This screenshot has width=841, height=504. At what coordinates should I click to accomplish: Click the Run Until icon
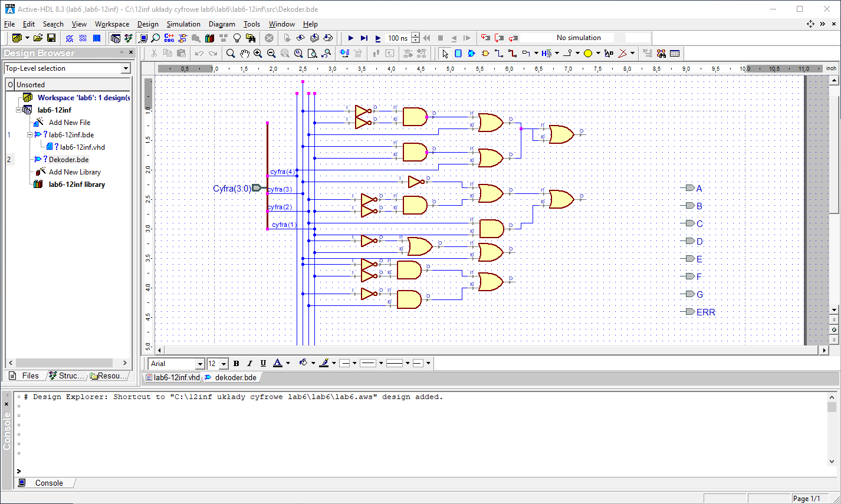(x=364, y=38)
